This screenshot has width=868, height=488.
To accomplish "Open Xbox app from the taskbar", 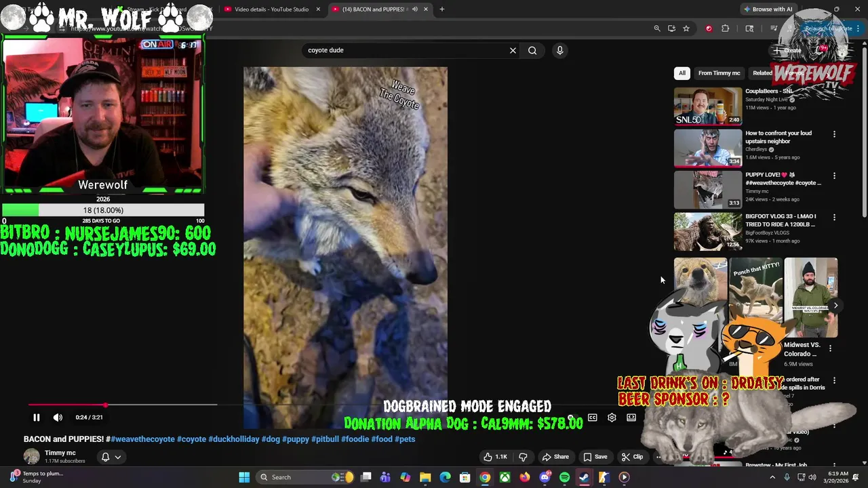I will pos(505,477).
